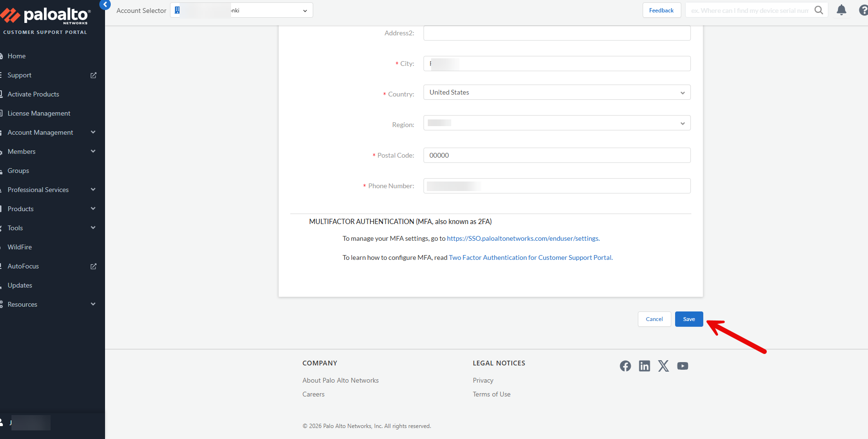Image resolution: width=868 pixels, height=439 pixels.
Task: Open Activate Products page
Action: pyautogui.click(x=33, y=94)
